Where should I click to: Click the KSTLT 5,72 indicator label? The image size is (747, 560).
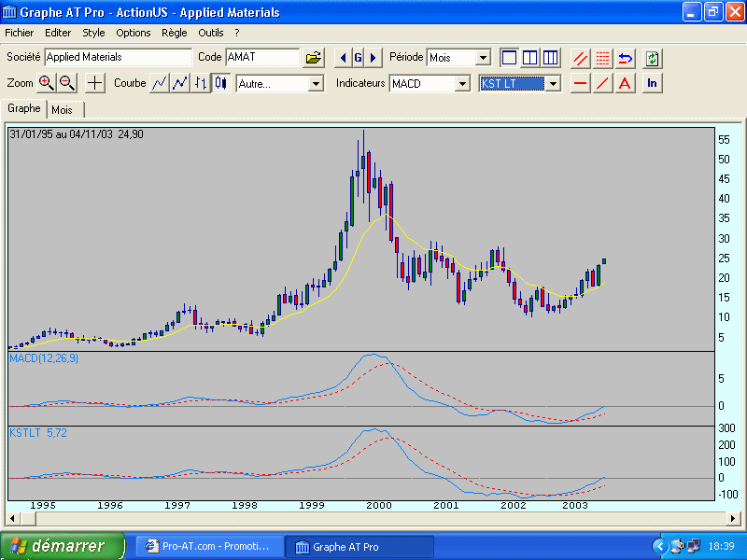tap(38, 433)
